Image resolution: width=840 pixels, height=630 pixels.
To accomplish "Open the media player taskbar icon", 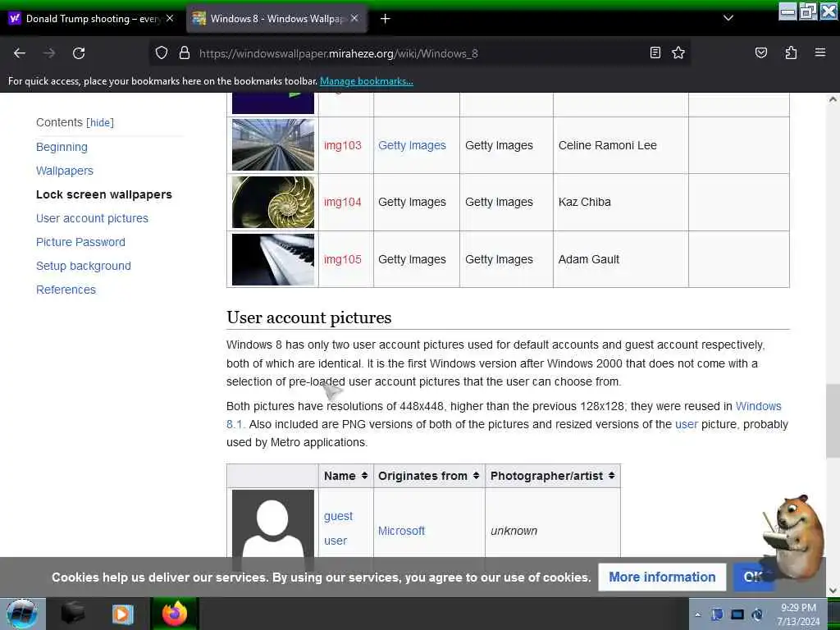I will tap(122, 614).
